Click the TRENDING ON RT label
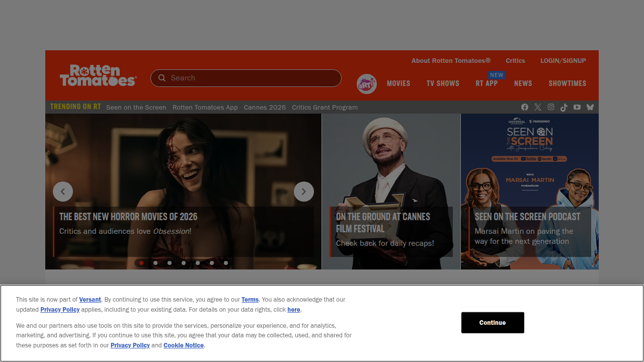The image size is (644, 362). pyautogui.click(x=75, y=107)
